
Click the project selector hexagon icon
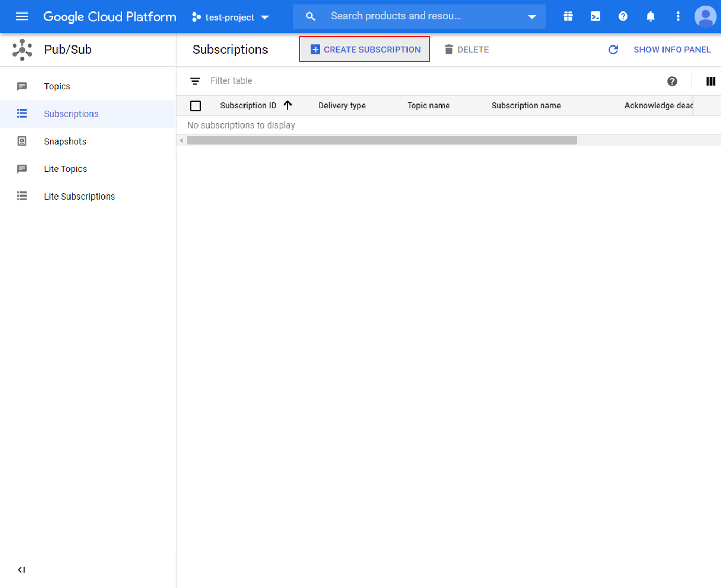pyautogui.click(x=196, y=17)
